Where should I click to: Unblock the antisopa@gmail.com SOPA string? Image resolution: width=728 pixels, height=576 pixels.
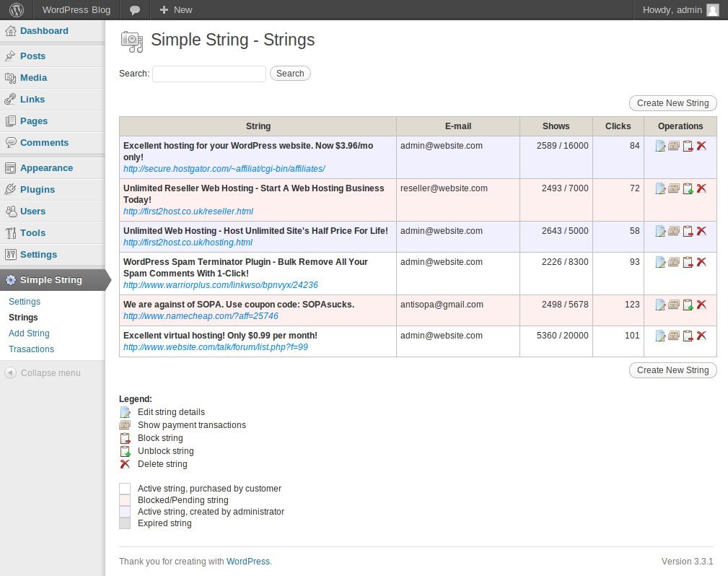688,305
